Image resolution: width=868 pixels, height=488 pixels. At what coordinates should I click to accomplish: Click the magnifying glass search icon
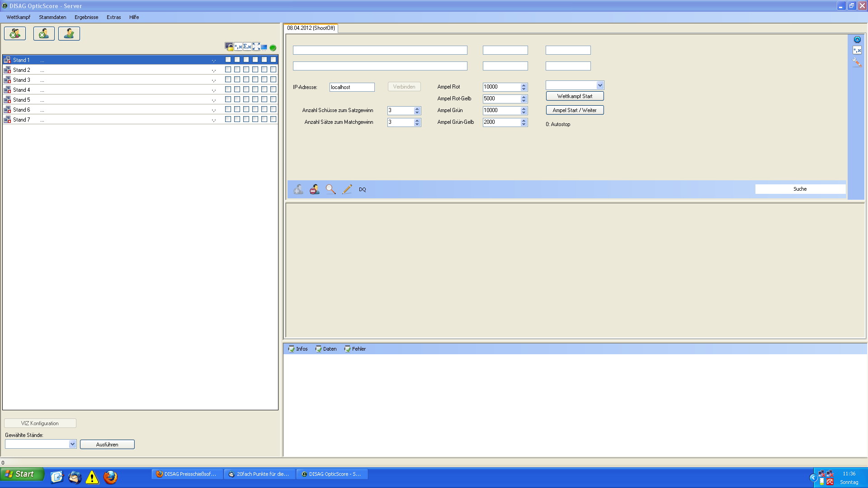[330, 189]
